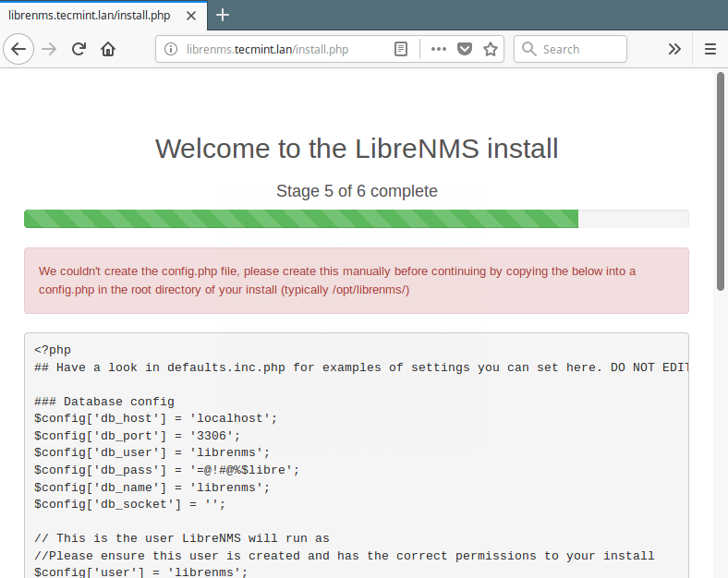Toggle reader view in address bar
The image size is (728, 578).
tap(401, 49)
